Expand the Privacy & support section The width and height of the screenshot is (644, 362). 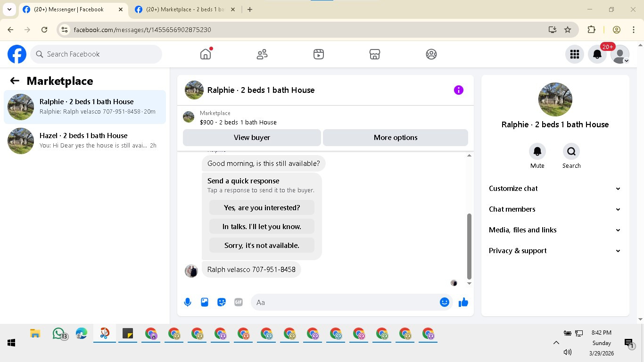point(555,251)
